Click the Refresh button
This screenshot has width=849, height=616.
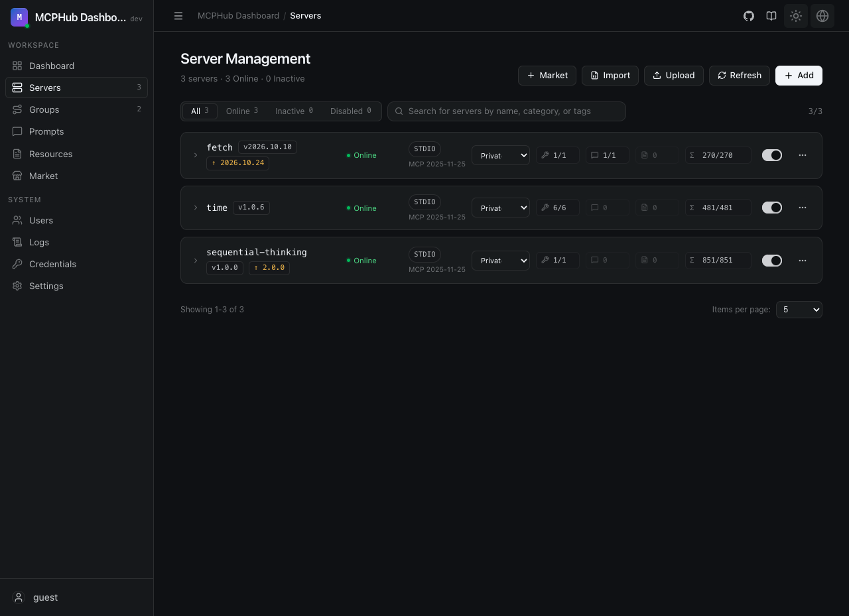pos(740,76)
